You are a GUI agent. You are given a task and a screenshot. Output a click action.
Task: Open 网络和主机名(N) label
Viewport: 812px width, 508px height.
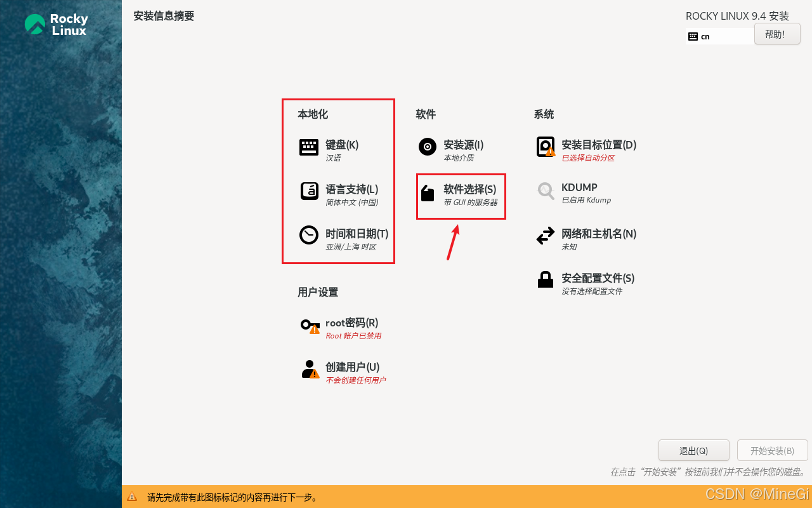coord(599,234)
